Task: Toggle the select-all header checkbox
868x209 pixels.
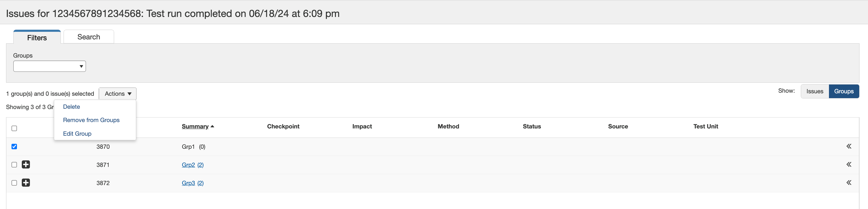Action: 14,128
